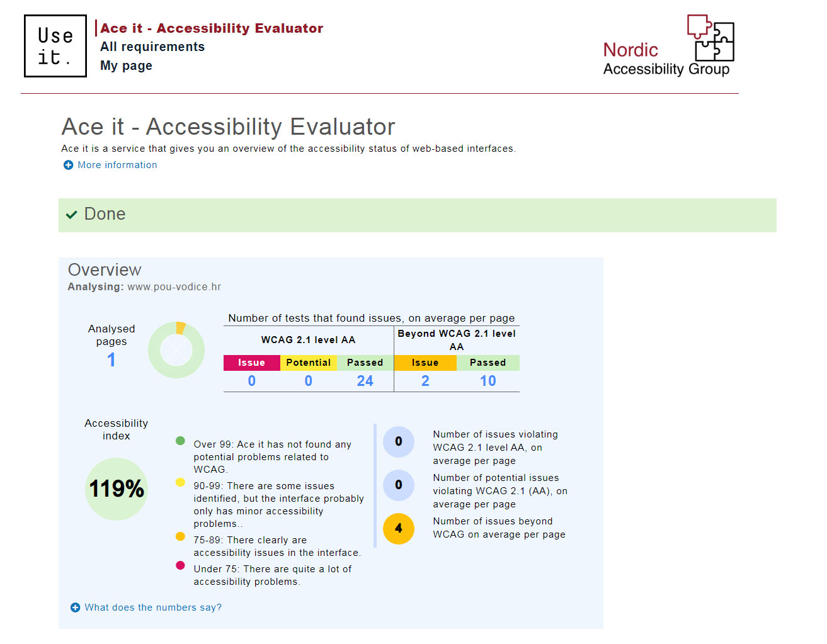Click the analysed pages count 1
Screen dimensions: 827x644
coord(111,359)
